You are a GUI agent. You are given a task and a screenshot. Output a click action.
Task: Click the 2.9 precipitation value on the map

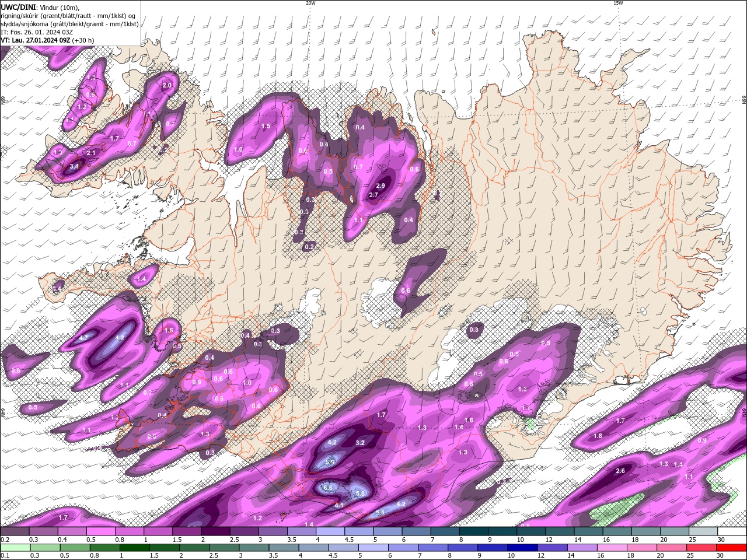[381, 185]
